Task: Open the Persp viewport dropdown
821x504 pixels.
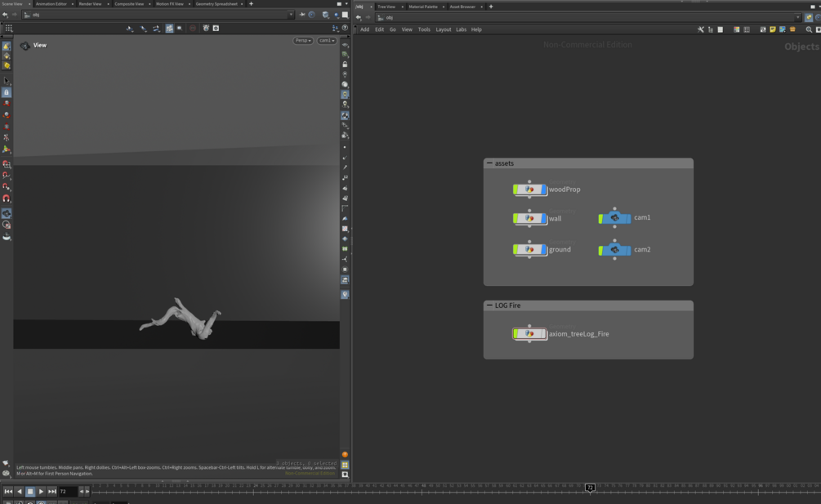Action: [x=302, y=40]
